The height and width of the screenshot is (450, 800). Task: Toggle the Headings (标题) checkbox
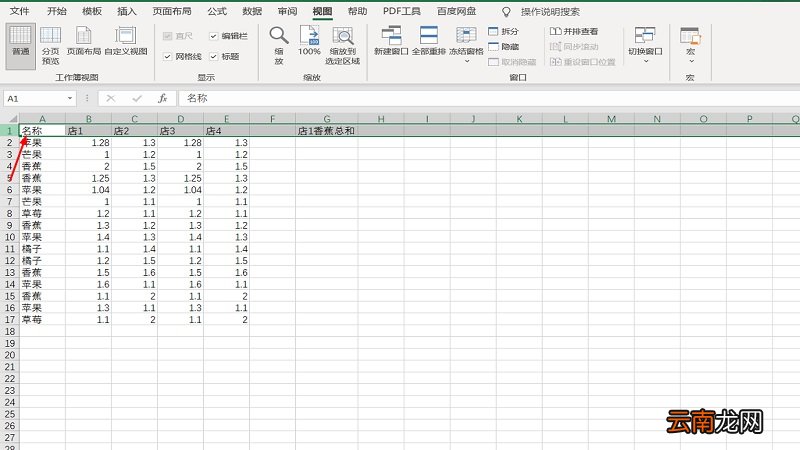point(213,57)
